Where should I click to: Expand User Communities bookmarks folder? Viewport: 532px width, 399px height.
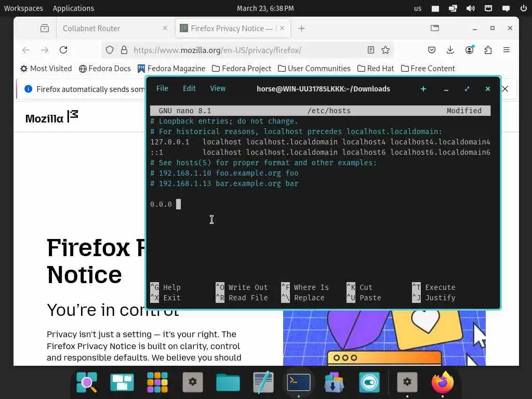click(314, 69)
